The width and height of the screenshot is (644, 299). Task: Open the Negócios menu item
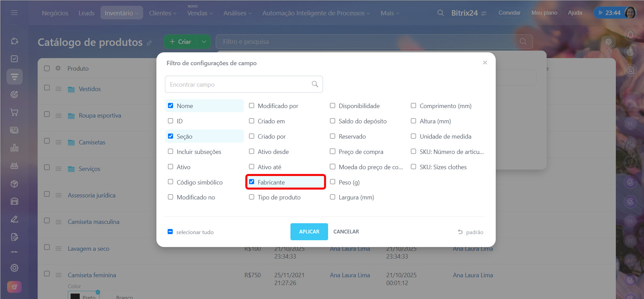[x=55, y=13]
